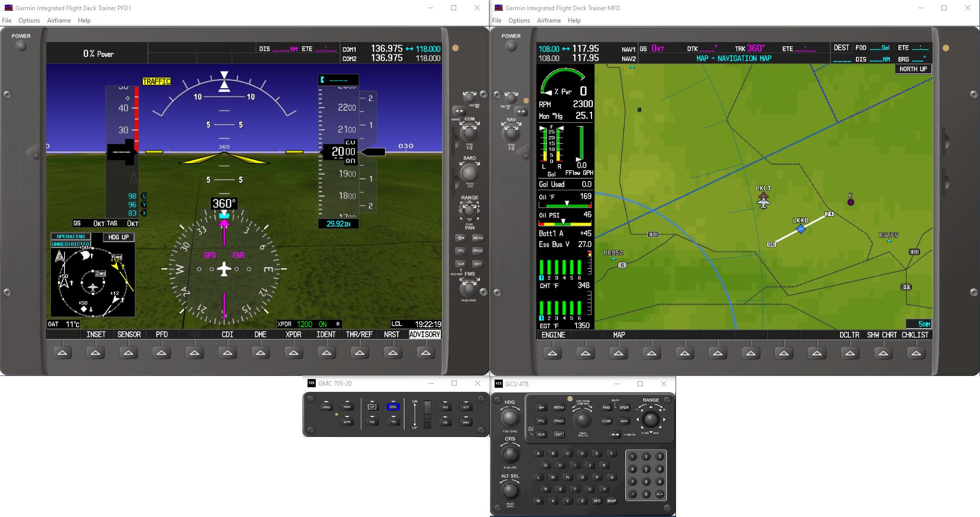
Task: Click the VNV key on GMC 705
Action: [x=466, y=423]
